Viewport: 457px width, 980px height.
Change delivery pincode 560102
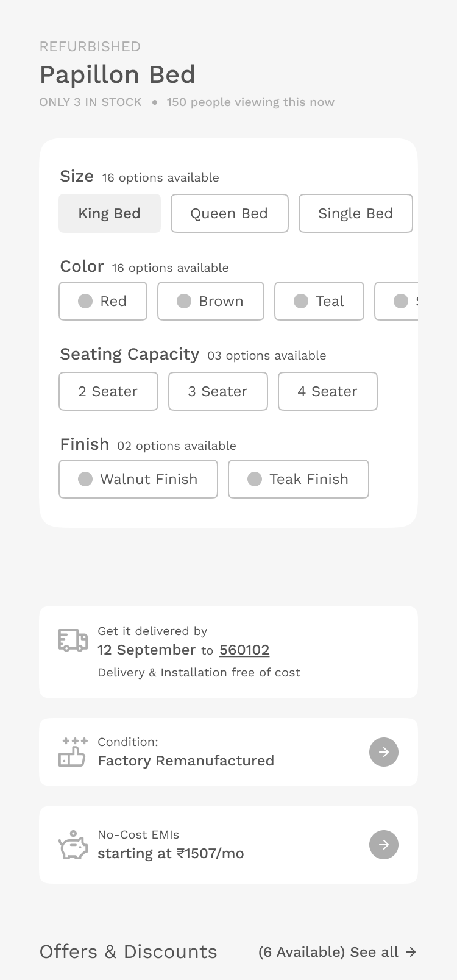tap(244, 650)
